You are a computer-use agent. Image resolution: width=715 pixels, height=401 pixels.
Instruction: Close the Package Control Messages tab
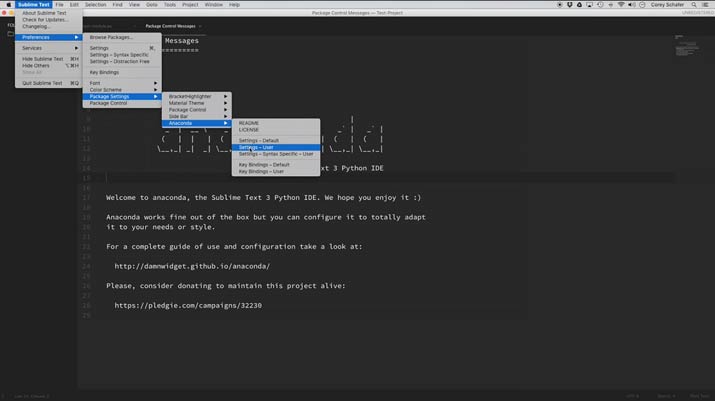[200, 26]
